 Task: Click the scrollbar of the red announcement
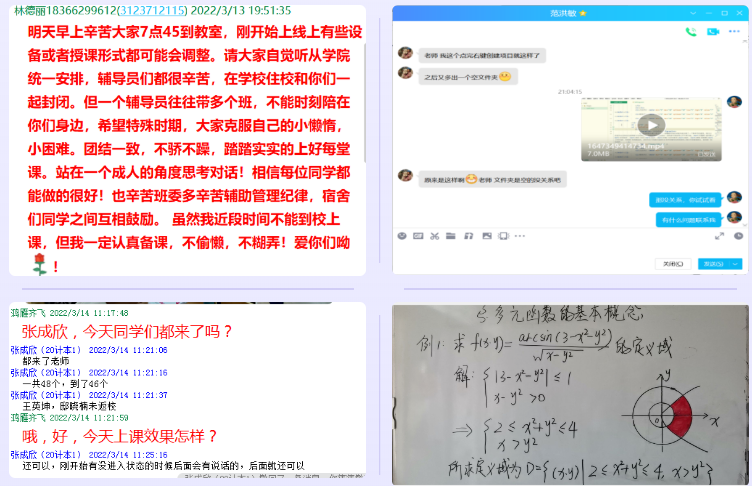[x=363, y=100]
